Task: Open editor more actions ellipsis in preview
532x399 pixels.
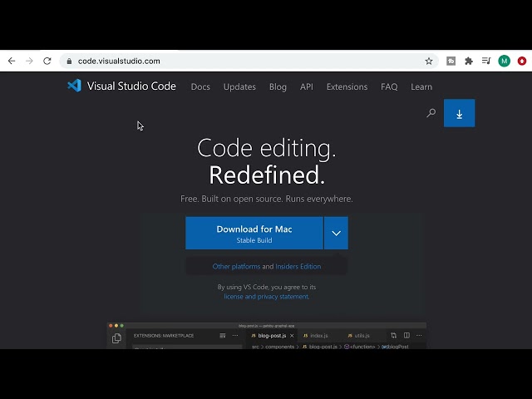Action: [419, 335]
